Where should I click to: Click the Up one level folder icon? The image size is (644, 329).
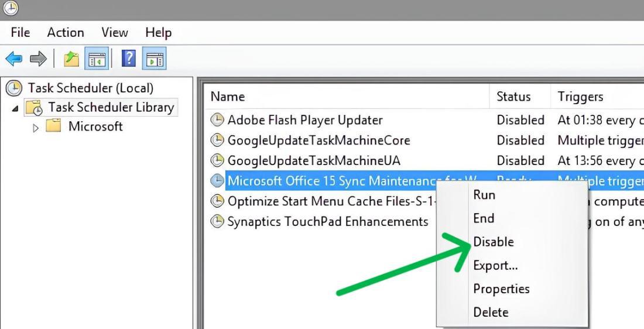[71, 59]
